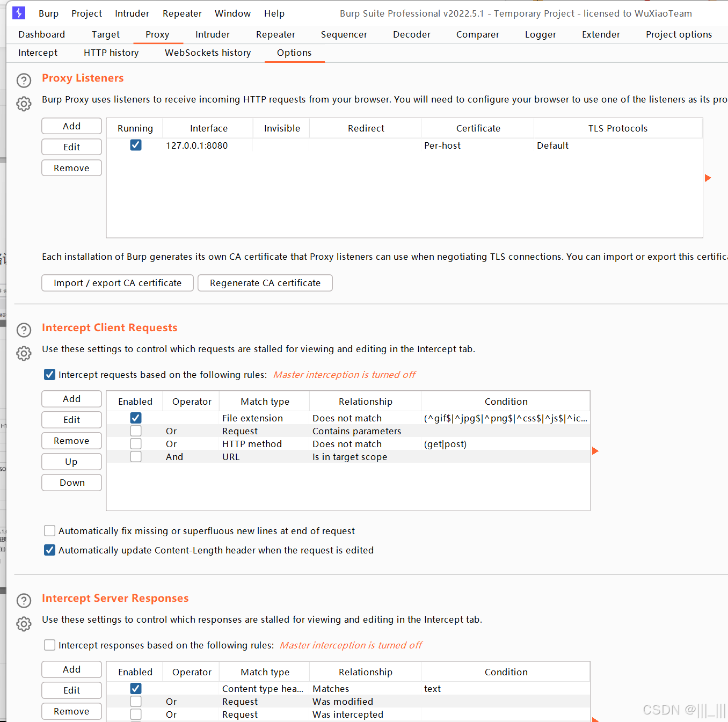
Task: Open the Project menu
Action: [86, 13]
